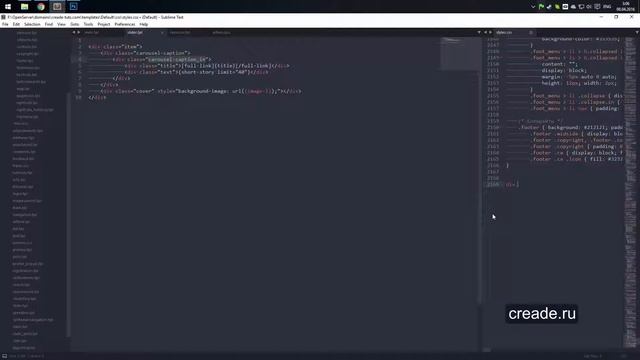This screenshot has width=640, height=360.
Task: Open the Help menu
Action: [144, 24]
